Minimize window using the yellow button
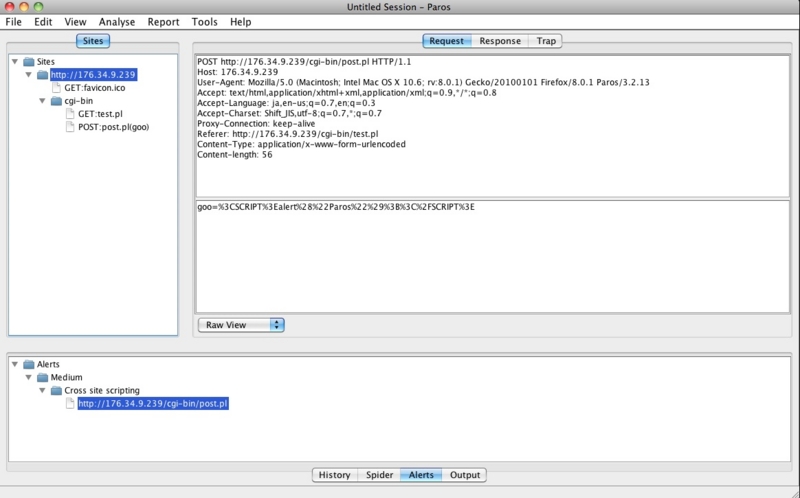The width and height of the screenshot is (800, 498). click(24, 7)
